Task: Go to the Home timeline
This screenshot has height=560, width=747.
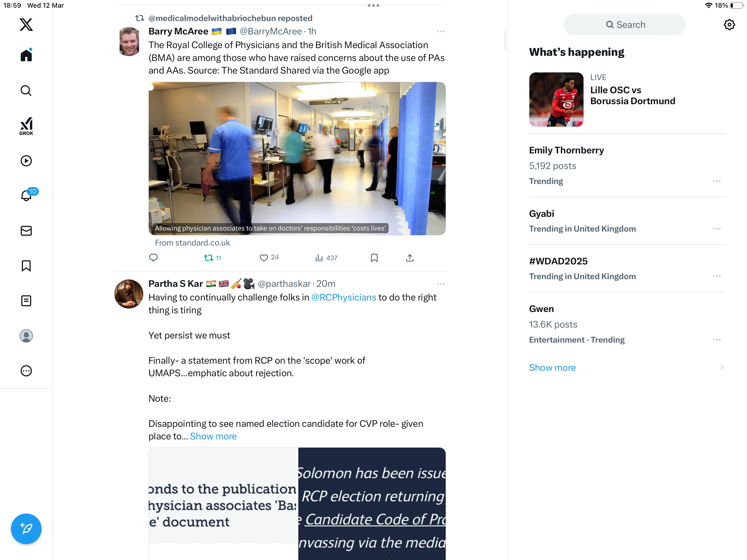Action: pos(26,55)
